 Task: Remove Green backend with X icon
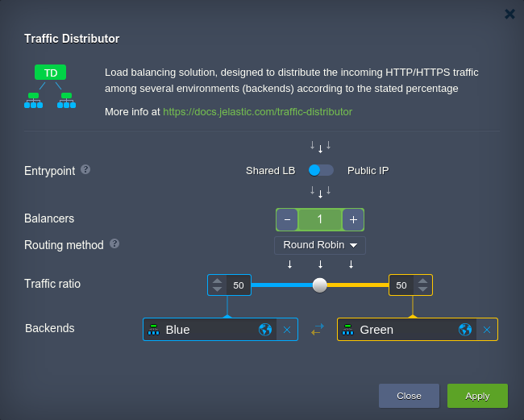point(487,330)
